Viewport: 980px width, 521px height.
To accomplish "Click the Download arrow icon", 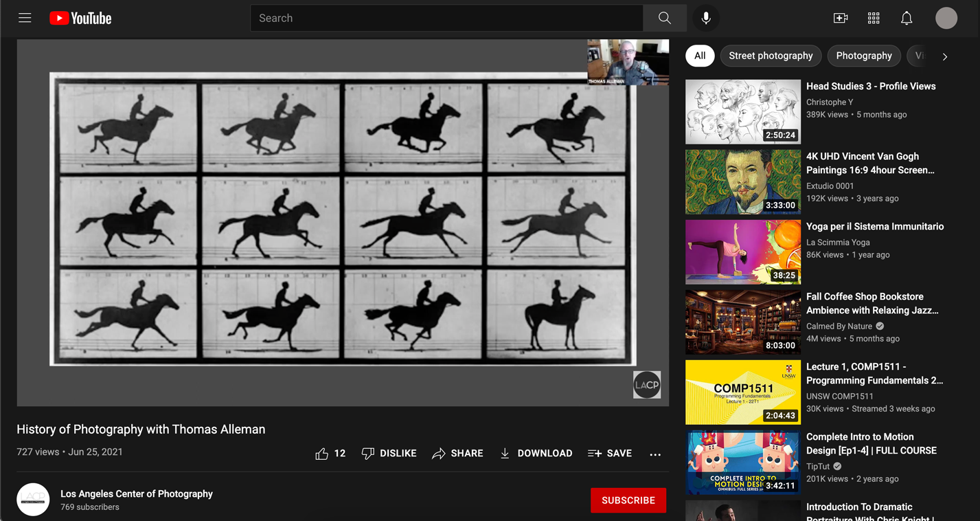I will click(x=505, y=454).
